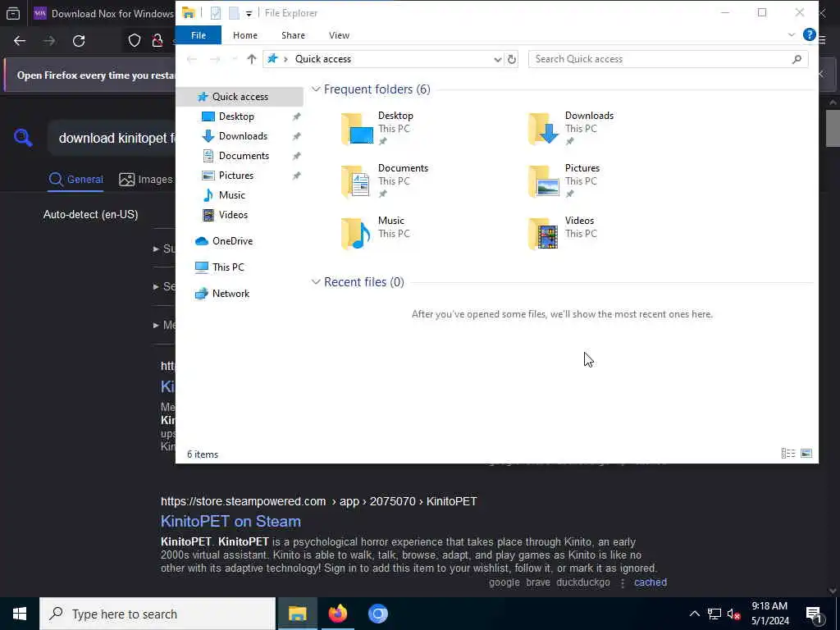Image resolution: width=840 pixels, height=630 pixels.
Task: Reload the page in Firefox
Action: click(x=79, y=41)
